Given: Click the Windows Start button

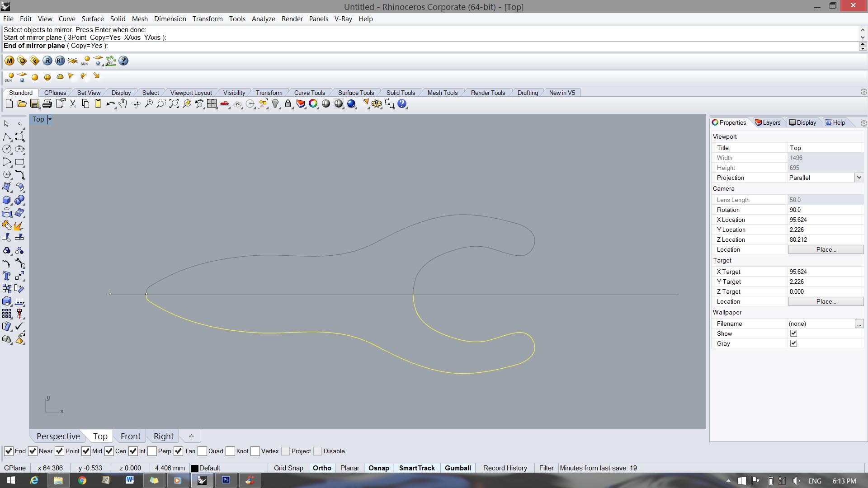Looking at the screenshot, I should (11, 480).
